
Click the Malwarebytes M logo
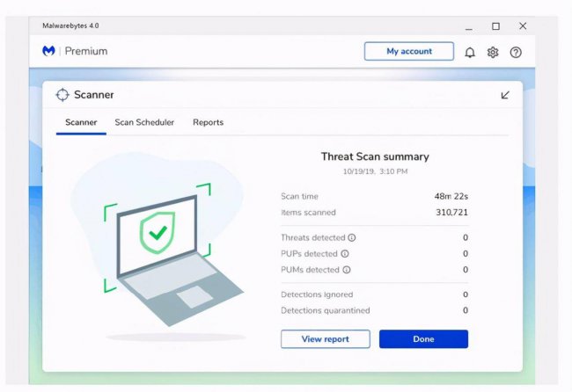click(48, 51)
